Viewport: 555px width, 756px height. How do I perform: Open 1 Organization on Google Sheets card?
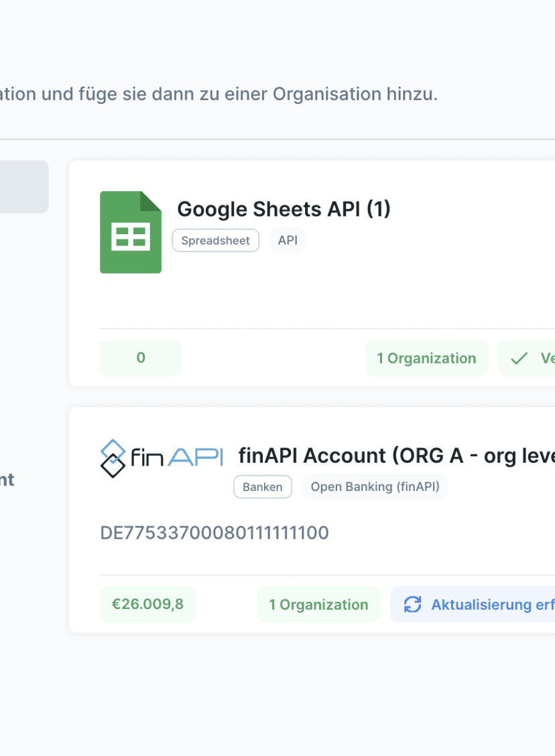[x=426, y=358]
